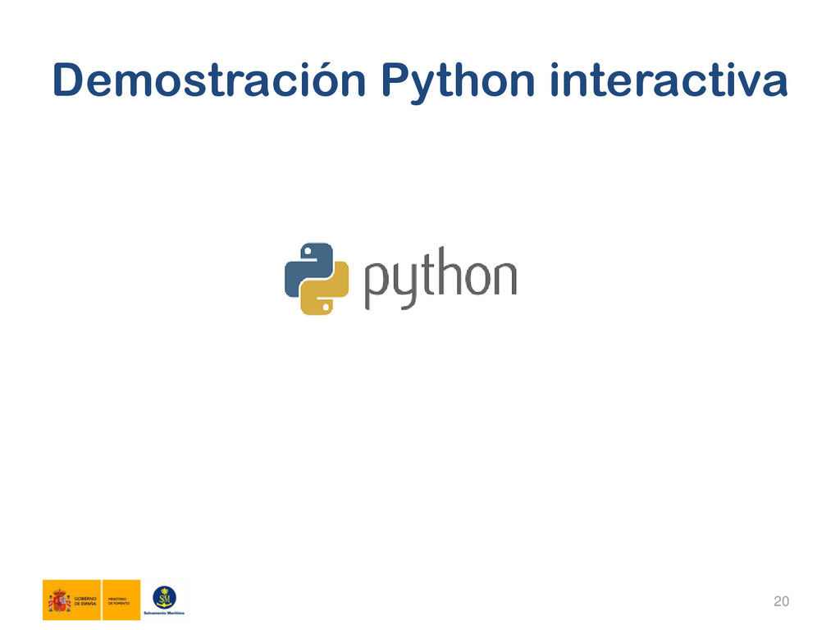Click the crown atop the coat of arms

point(59,591)
